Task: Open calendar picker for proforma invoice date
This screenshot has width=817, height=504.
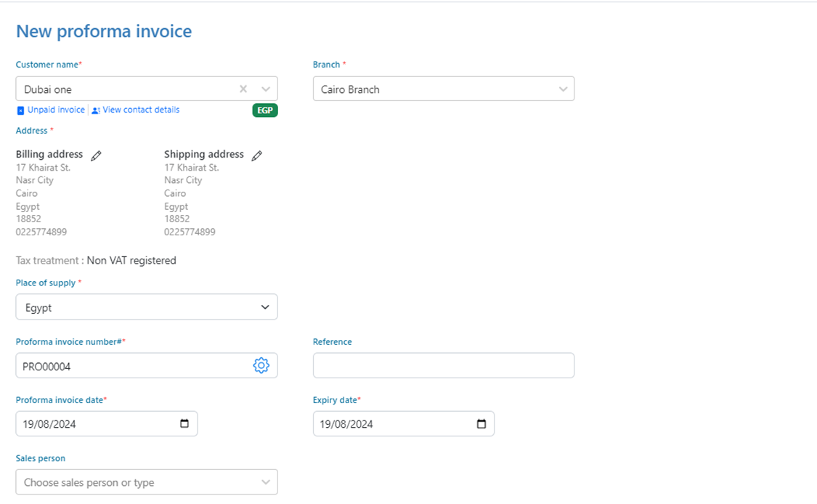Action: click(x=184, y=423)
